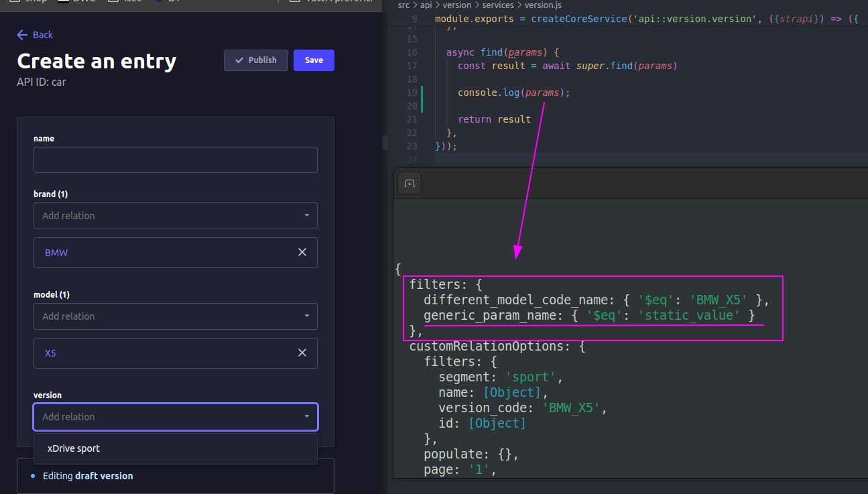Viewport: 868px width, 494px height.
Task: Click the src breadcrumb segment
Action: (x=404, y=5)
